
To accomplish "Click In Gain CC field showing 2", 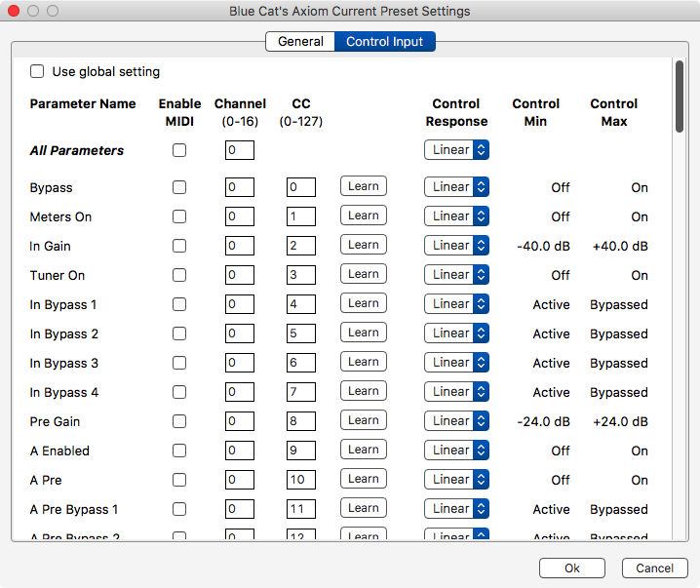I will 301,246.
